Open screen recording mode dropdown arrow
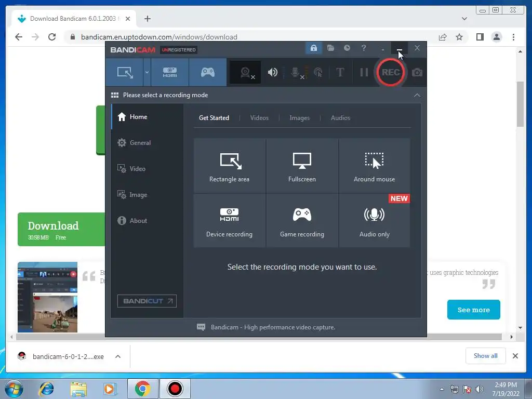 click(x=147, y=72)
